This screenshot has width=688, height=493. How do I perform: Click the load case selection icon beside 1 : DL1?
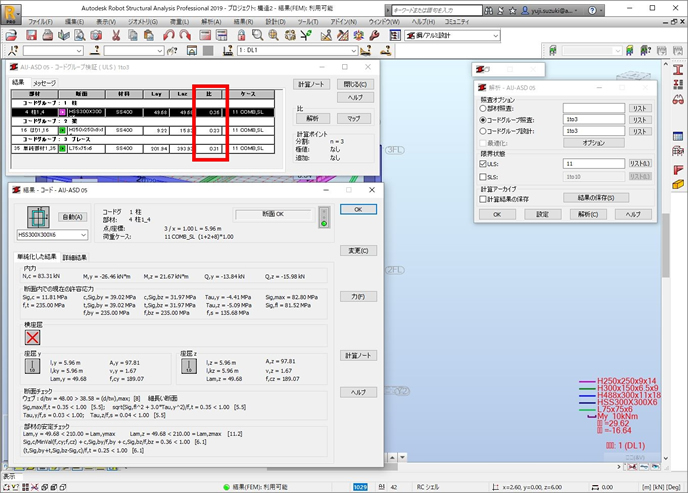pos(228,51)
